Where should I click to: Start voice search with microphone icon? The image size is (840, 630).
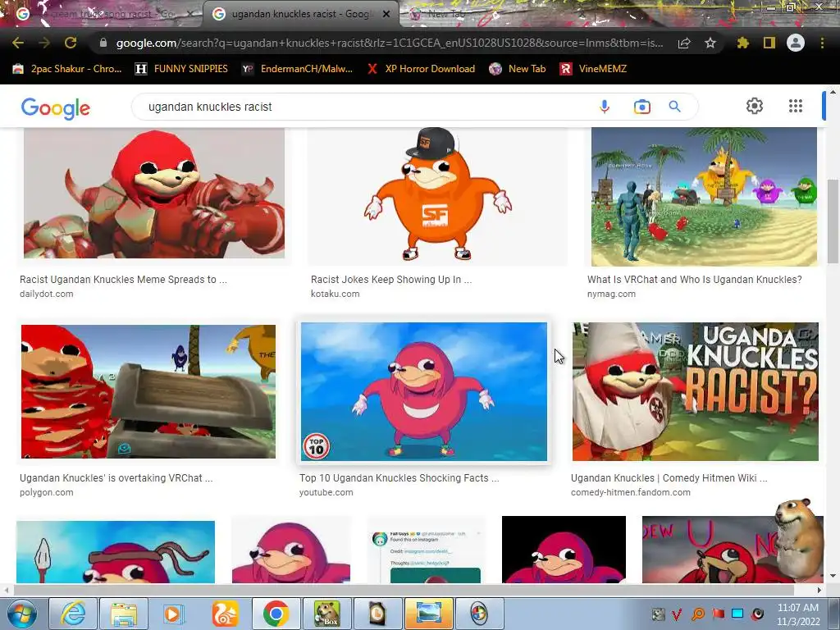(x=605, y=107)
